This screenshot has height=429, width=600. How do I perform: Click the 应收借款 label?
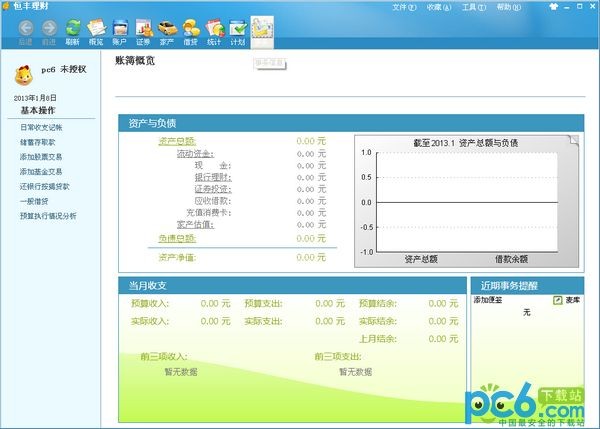[213, 201]
